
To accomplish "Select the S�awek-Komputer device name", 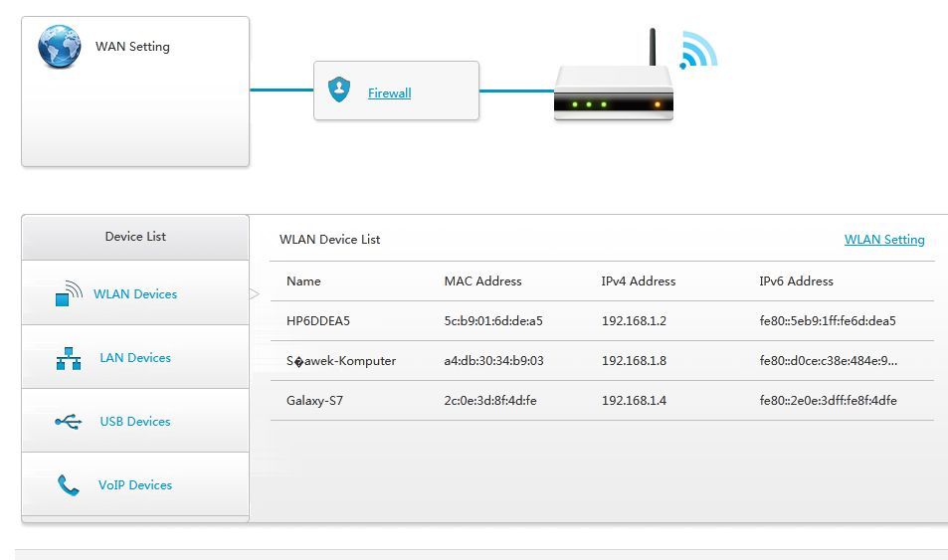I will 341,361.
